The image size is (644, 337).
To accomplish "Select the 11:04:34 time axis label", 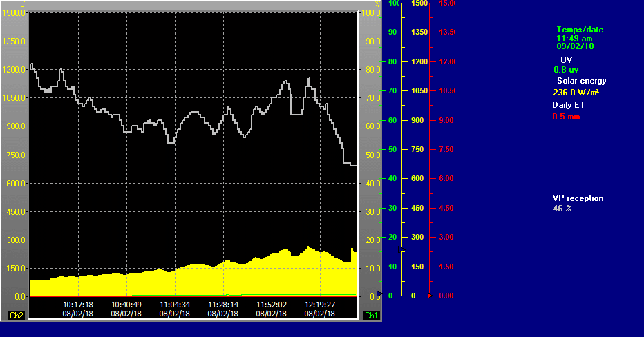I will pos(175,304).
